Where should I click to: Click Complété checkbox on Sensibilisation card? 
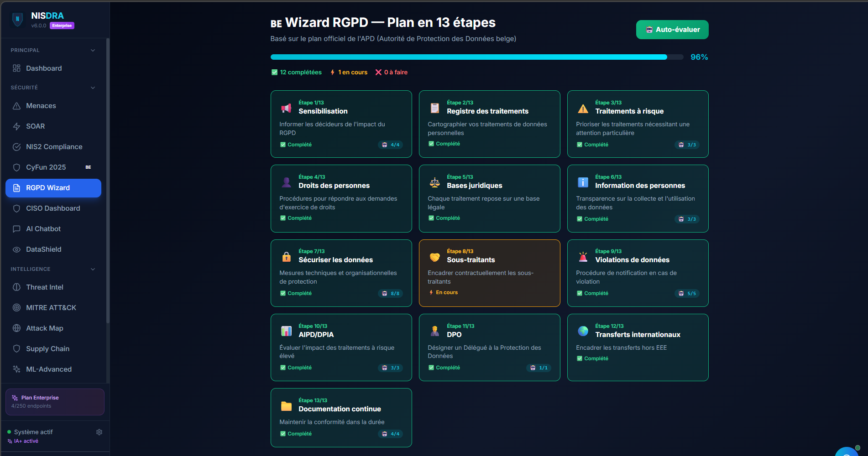click(x=282, y=145)
